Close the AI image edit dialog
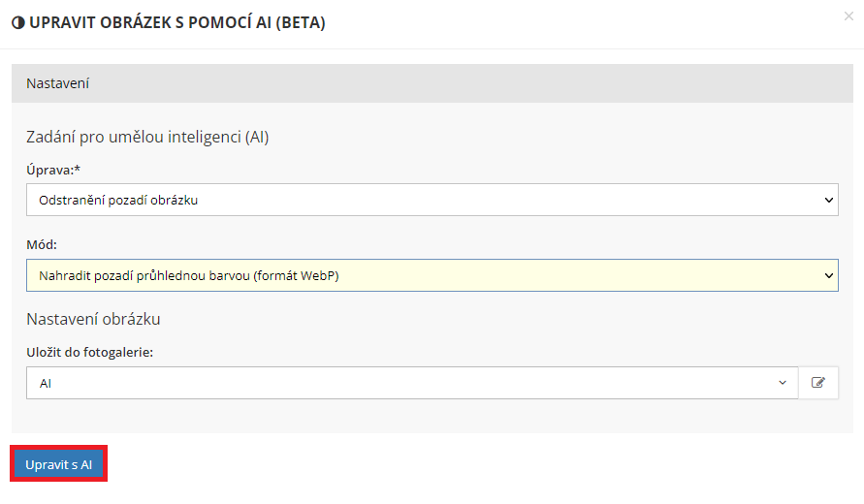The image size is (864, 504). point(849,16)
